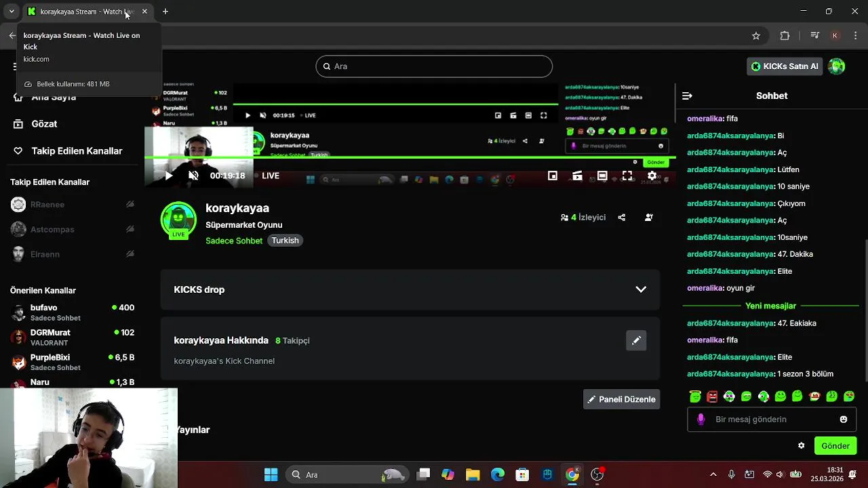Click the KICKs Satın Al button

(785, 66)
